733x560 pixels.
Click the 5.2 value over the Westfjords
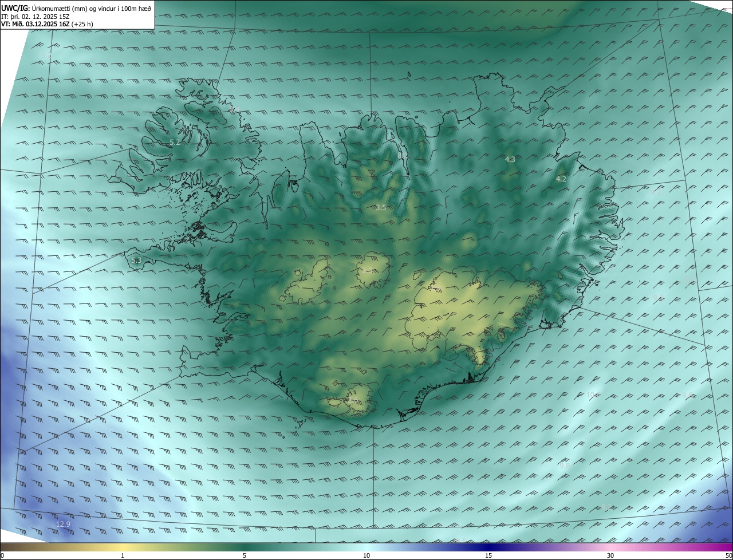tap(175, 142)
